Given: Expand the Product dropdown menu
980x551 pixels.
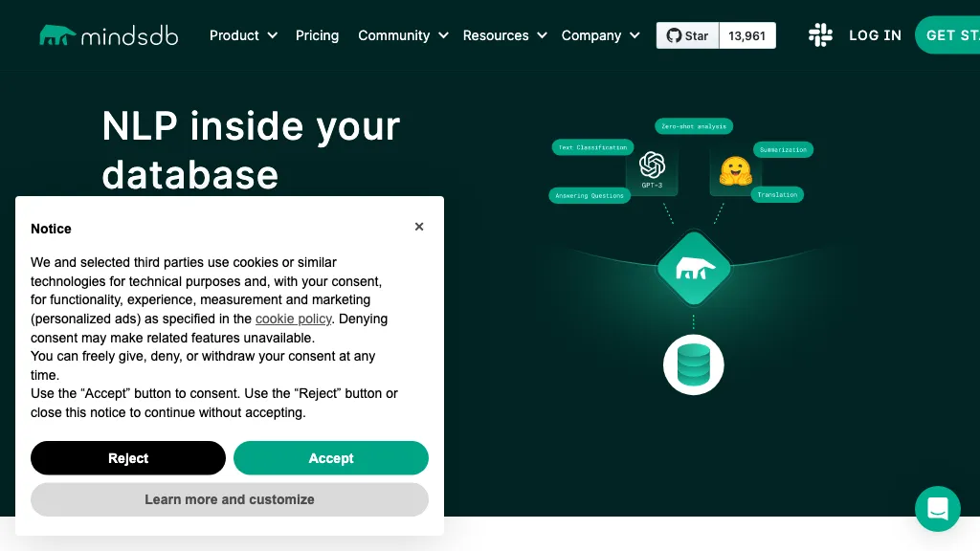Looking at the screenshot, I should click(x=243, y=35).
